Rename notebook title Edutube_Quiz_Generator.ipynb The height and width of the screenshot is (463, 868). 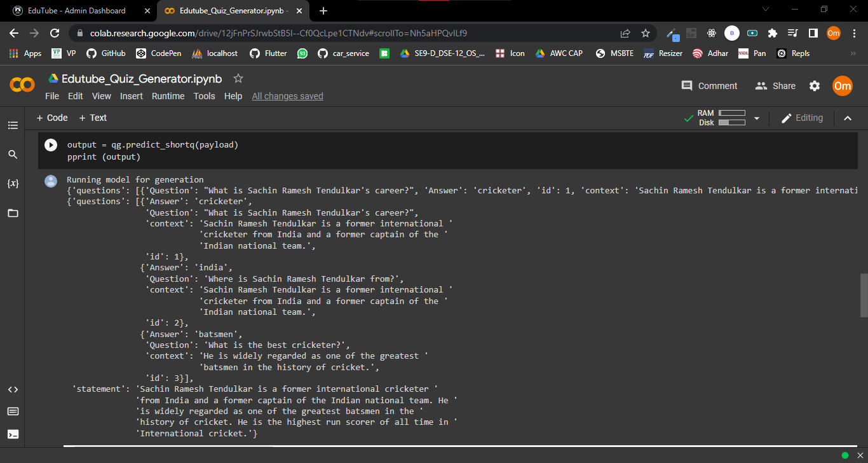(142, 79)
